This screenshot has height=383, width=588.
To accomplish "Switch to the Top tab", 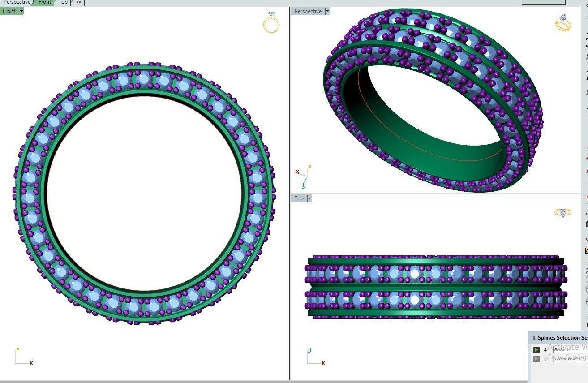I will 63,2.
